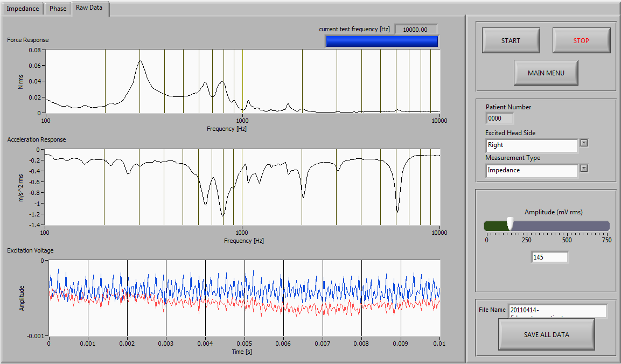
Task: Click the blue test progress bar
Action: tap(381, 42)
